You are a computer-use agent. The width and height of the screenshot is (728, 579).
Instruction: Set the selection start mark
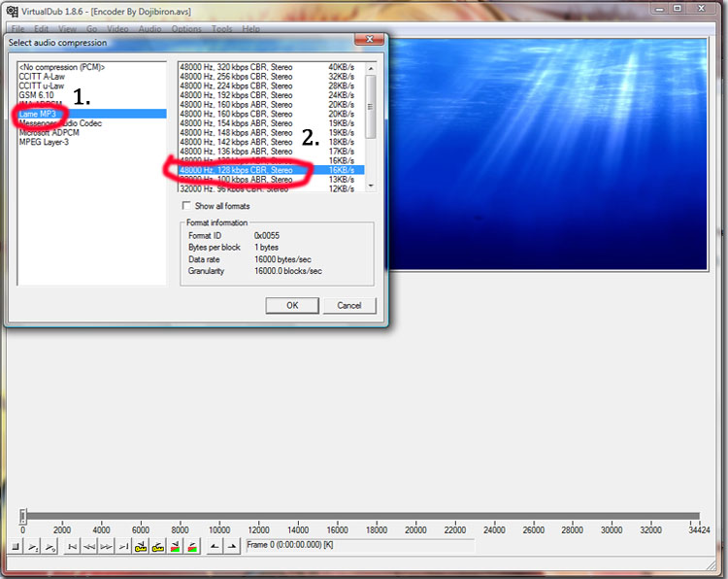(x=215, y=547)
